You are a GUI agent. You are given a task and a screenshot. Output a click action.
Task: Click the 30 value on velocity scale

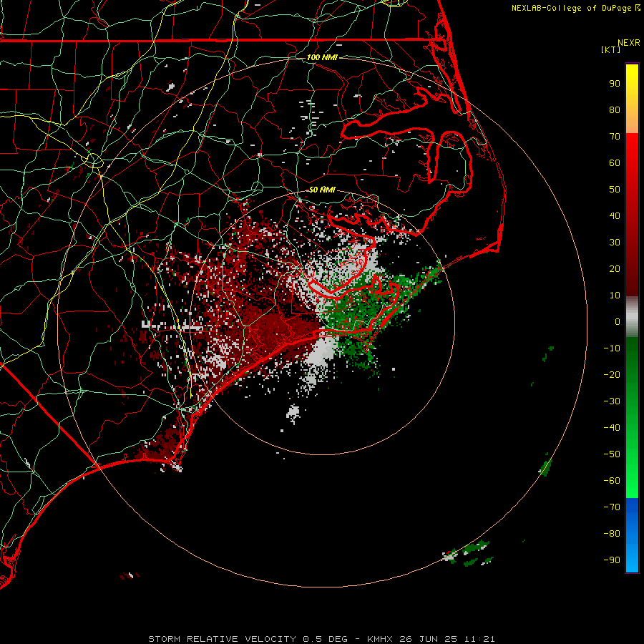click(x=615, y=243)
